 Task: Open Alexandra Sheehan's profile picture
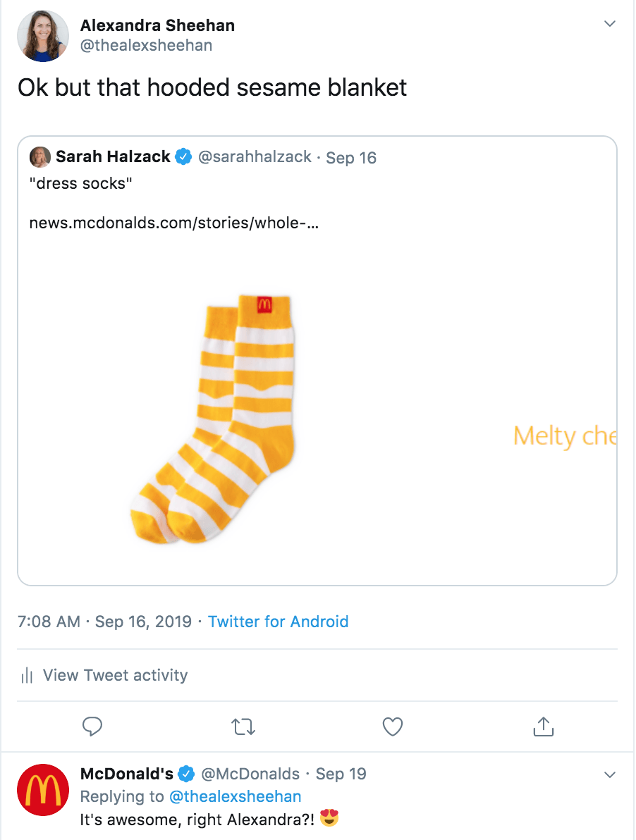pyautogui.click(x=43, y=36)
